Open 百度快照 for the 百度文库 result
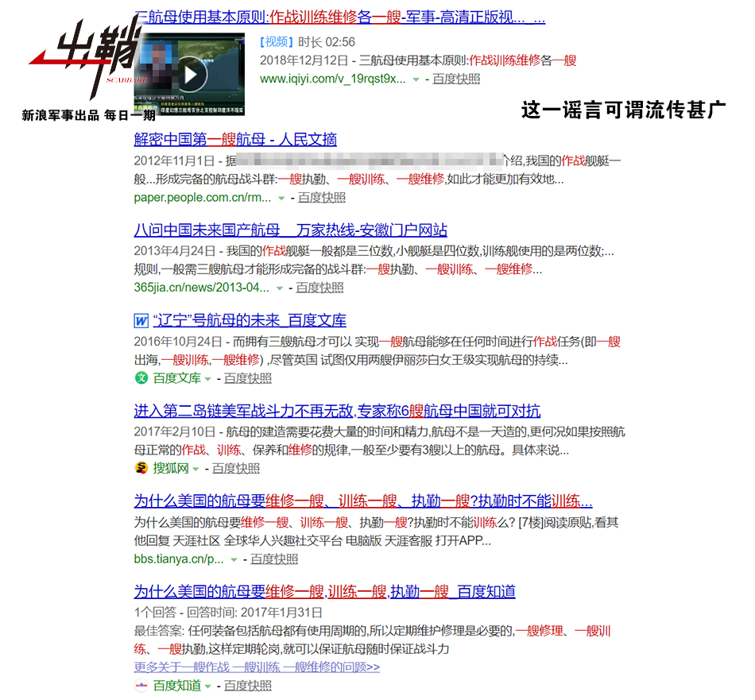This screenshot has height=700, width=755. click(248, 378)
